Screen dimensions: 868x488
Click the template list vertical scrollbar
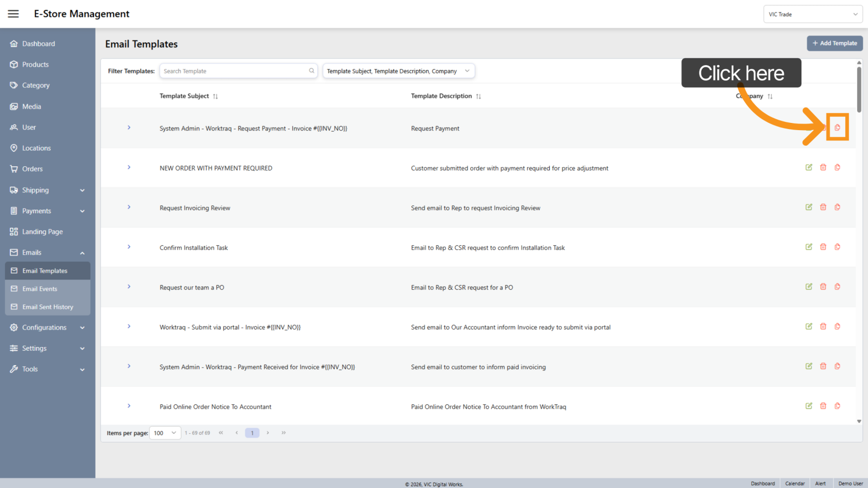coord(859,88)
